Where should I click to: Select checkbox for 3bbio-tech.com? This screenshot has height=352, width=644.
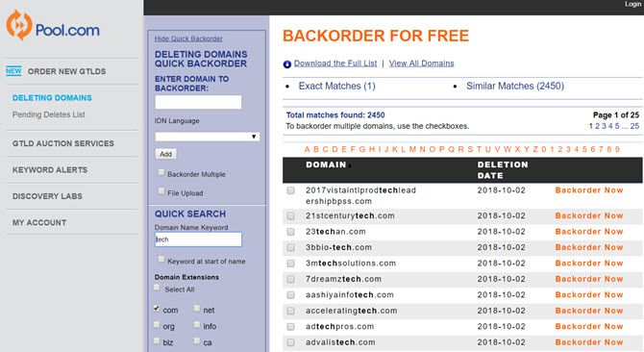(291, 248)
